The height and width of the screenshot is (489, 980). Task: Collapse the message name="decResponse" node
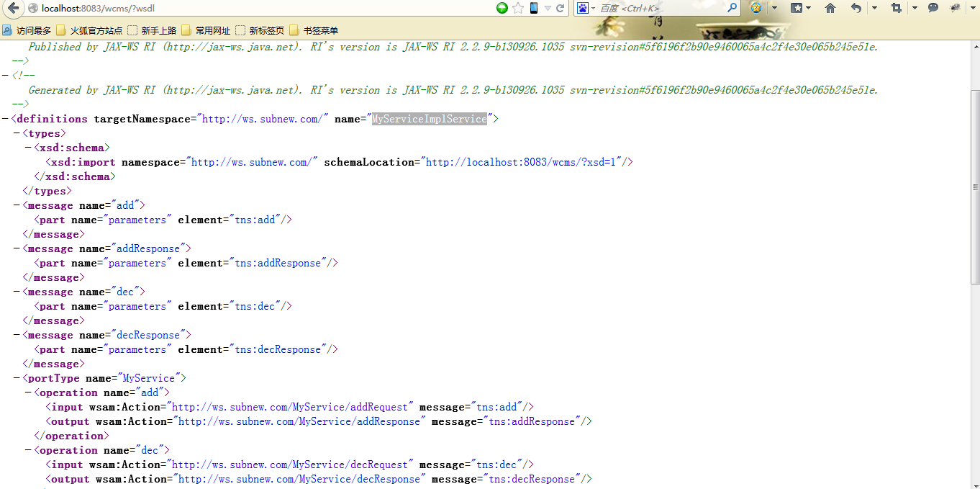(x=17, y=335)
